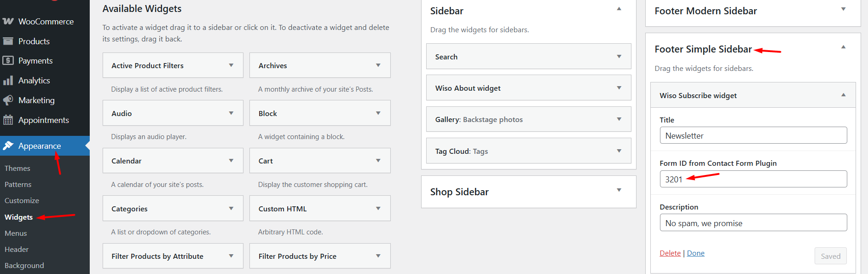Click the Delete link in subscribe widget
The width and height of the screenshot is (868, 274).
pos(670,253)
